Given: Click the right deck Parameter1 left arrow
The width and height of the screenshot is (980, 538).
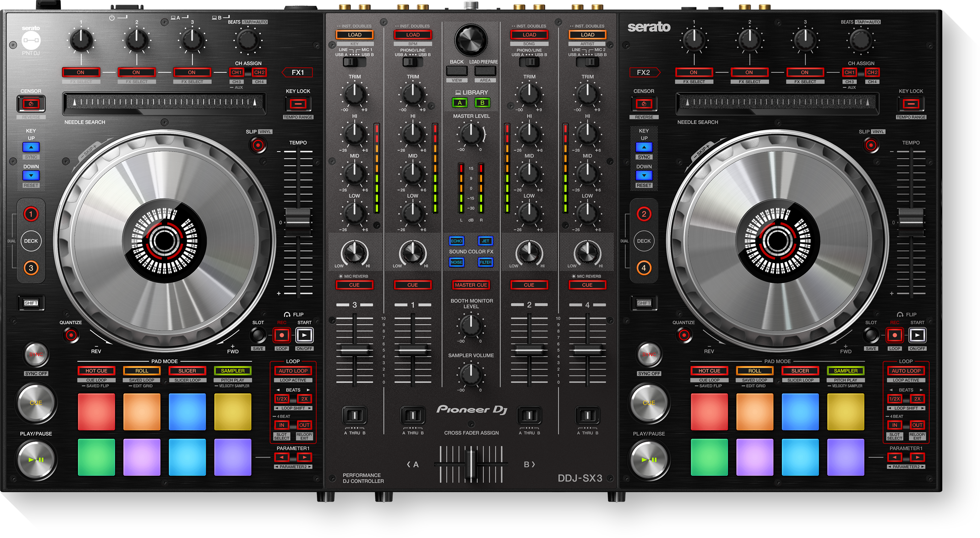Looking at the screenshot, I should [894, 457].
